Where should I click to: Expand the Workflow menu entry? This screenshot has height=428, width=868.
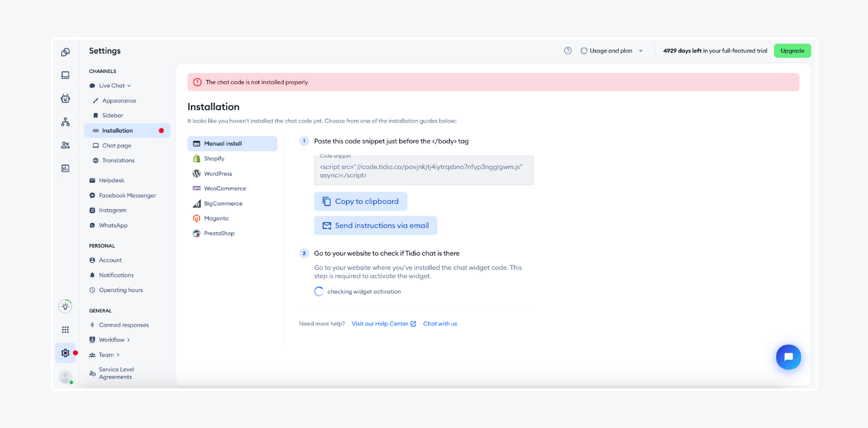tap(112, 339)
